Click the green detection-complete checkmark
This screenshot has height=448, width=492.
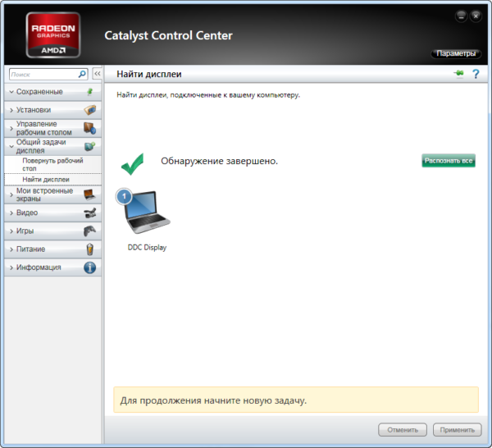coord(132,164)
